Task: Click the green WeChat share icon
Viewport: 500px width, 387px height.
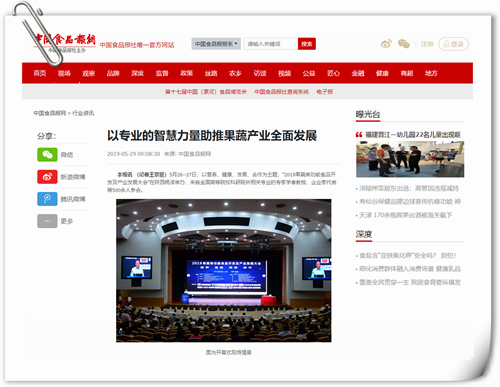Action: [47, 155]
